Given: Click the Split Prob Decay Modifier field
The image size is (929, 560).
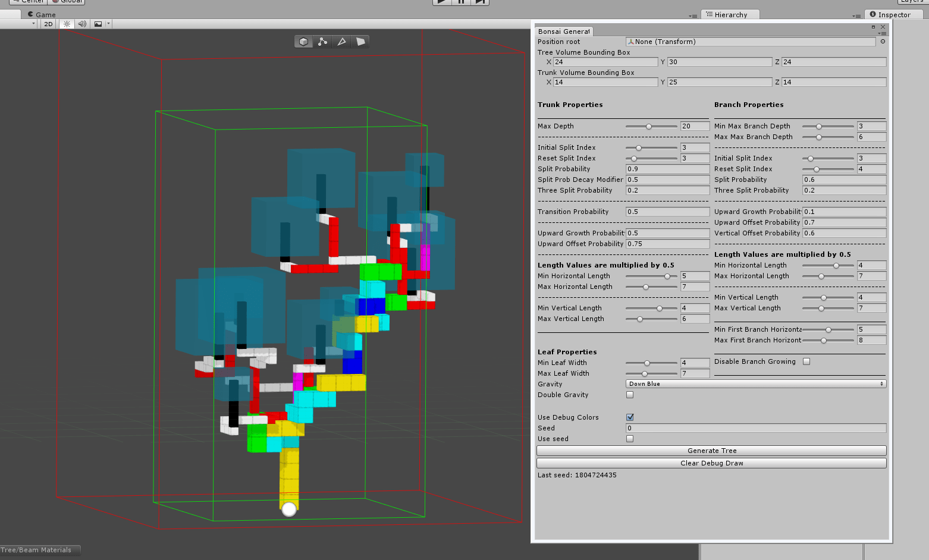Looking at the screenshot, I should point(667,180).
